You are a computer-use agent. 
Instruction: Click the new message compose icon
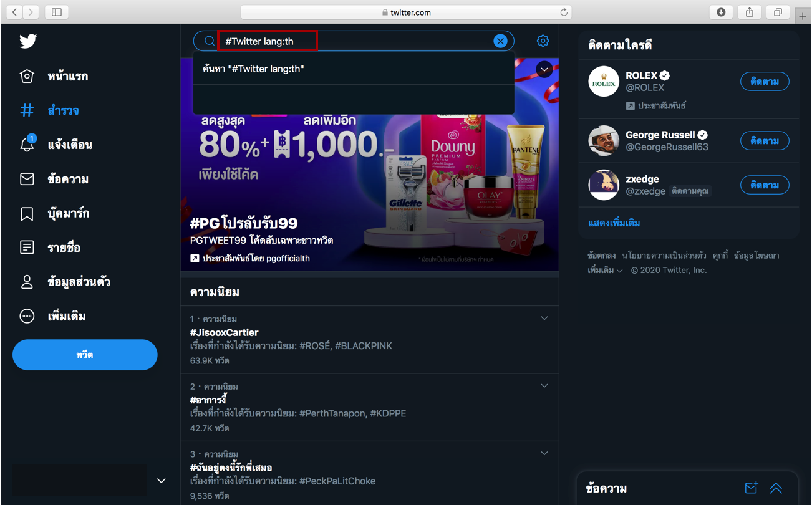pyautogui.click(x=751, y=488)
